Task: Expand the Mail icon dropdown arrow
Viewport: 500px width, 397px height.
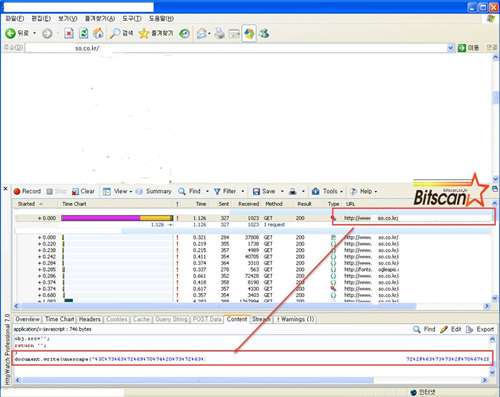Action: click(x=209, y=34)
